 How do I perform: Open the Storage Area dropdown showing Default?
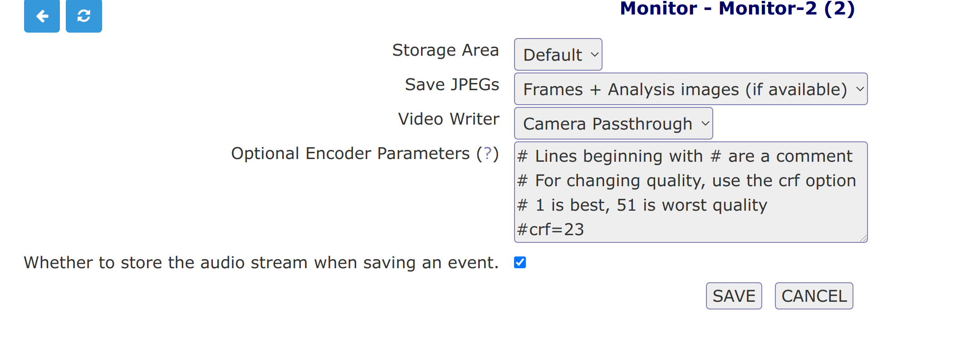[558, 54]
